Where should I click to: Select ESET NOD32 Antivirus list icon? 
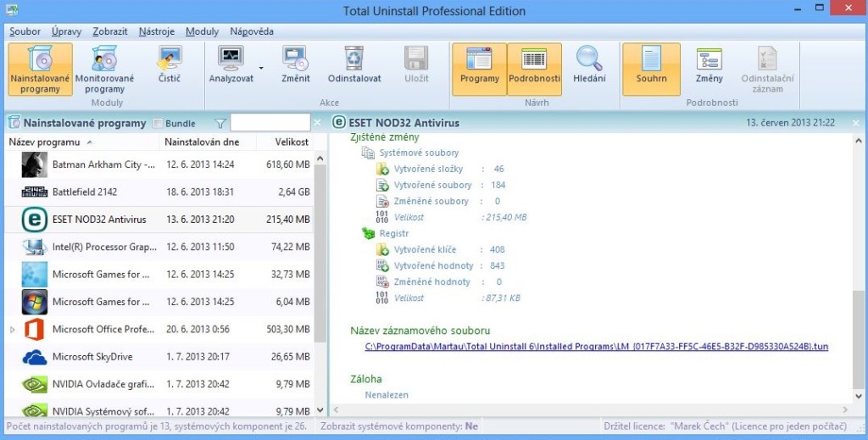(34, 220)
